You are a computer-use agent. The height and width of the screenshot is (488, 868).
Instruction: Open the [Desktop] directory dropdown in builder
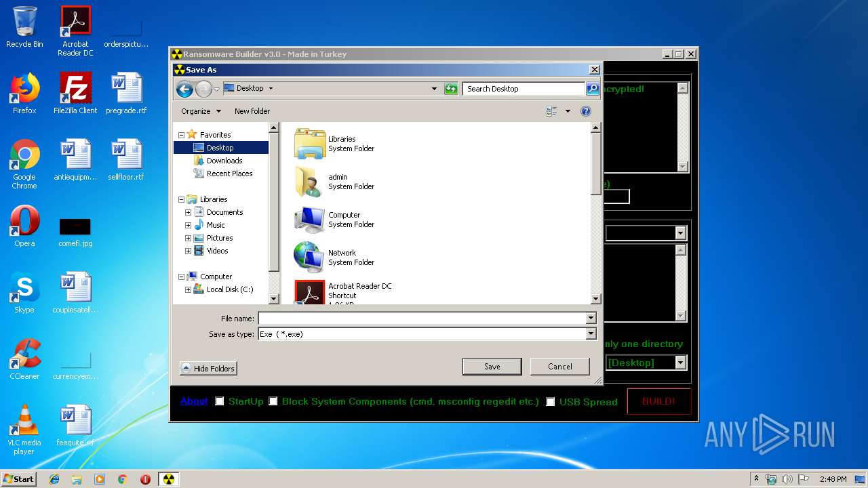681,363
